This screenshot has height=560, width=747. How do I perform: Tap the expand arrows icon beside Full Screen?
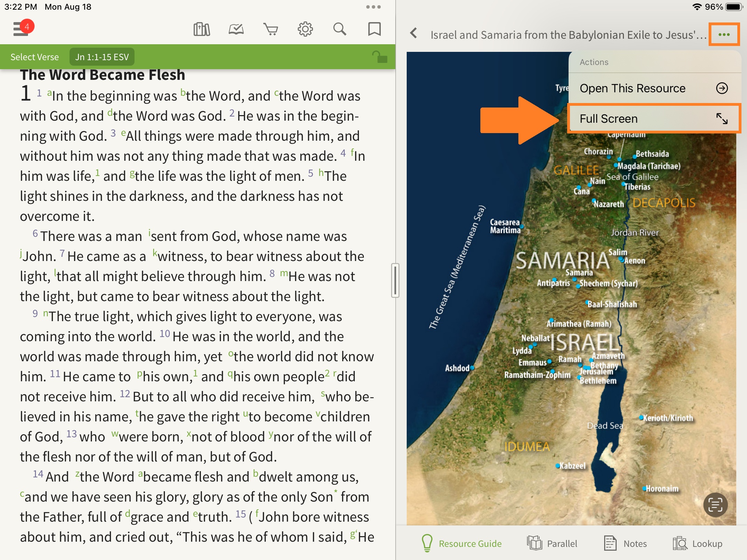pos(722,119)
